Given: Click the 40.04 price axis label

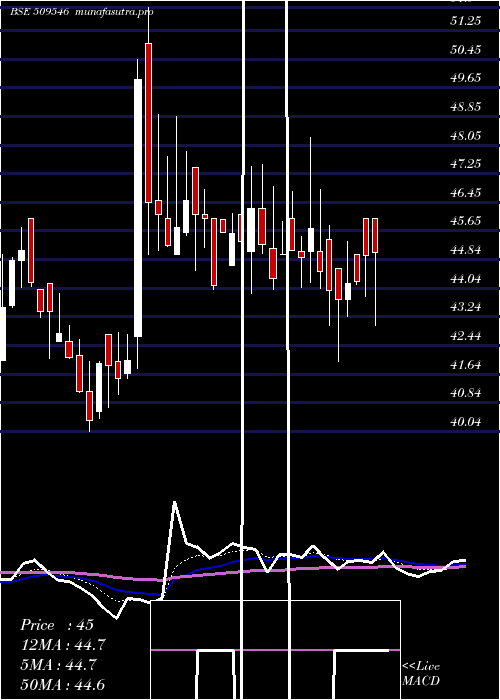Looking at the screenshot, I should pyautogui.click(x=466, y=421).
